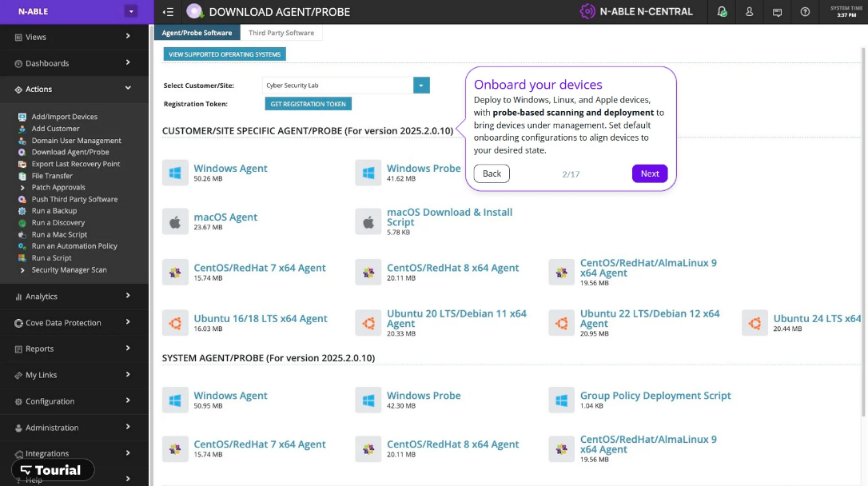Viewport: 868px width, 486px height.
Task: Click the macOS Download & Install Script icon
Action: click(x=368, y=222)
